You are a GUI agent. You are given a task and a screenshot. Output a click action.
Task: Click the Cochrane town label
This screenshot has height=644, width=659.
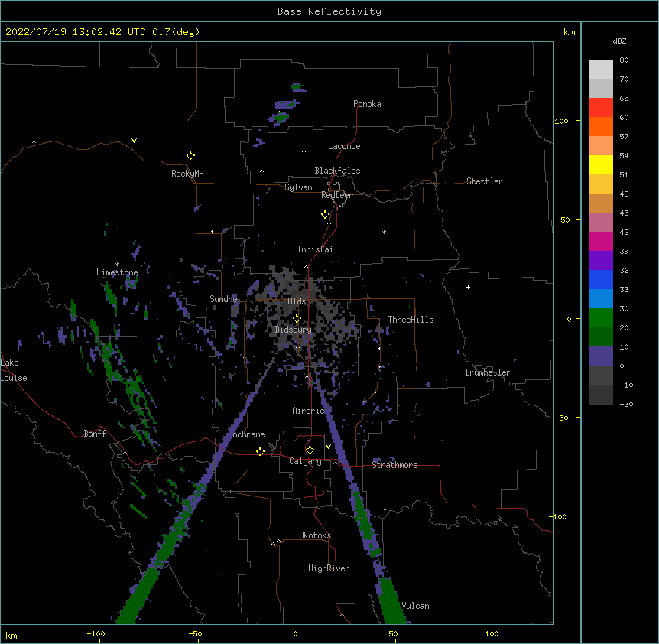[246, 434]
